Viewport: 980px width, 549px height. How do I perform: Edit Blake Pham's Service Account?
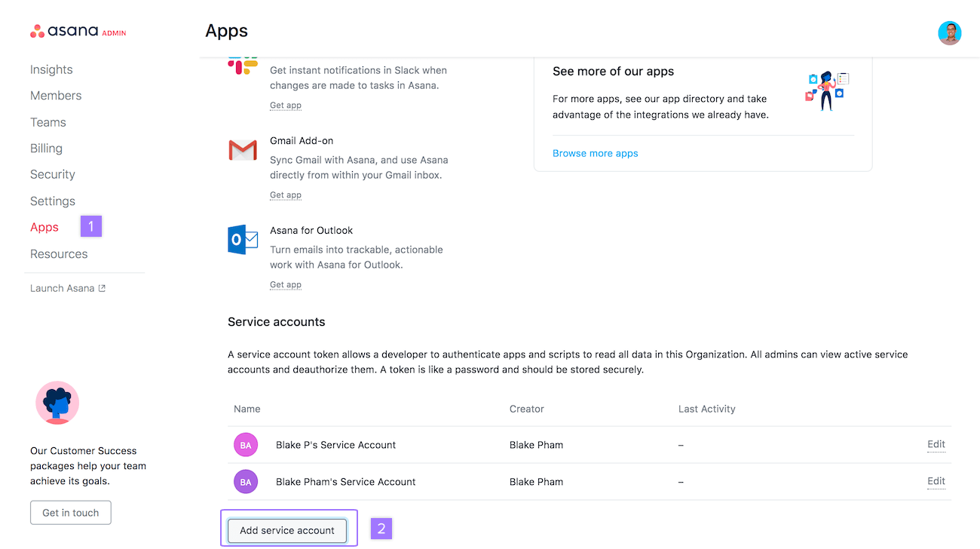pos(936,481)
